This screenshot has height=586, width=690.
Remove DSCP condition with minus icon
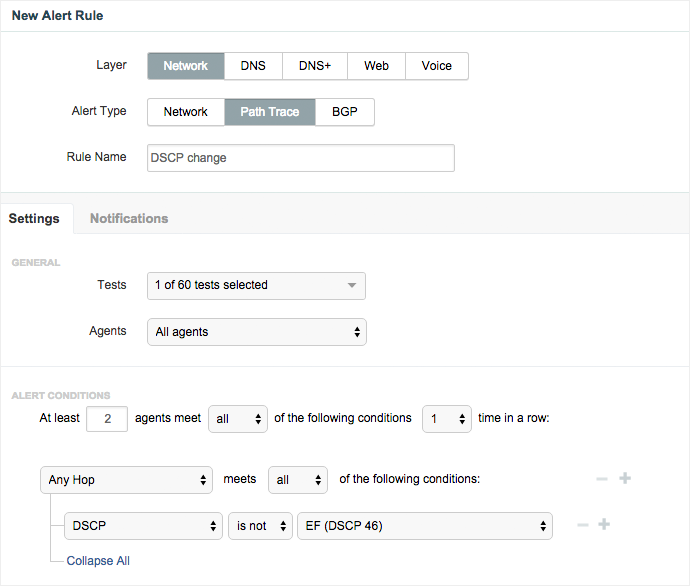[x=582, y=525]
